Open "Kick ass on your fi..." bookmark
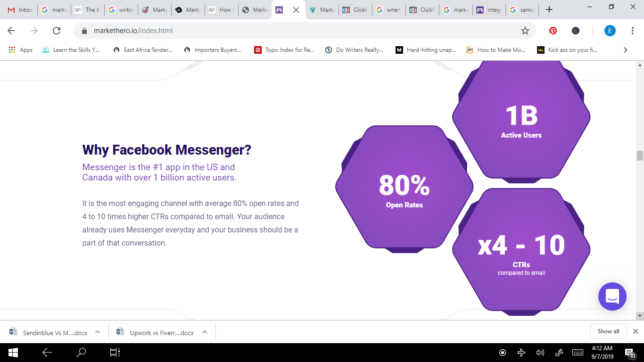644x362 pixels. coord(567,50)
